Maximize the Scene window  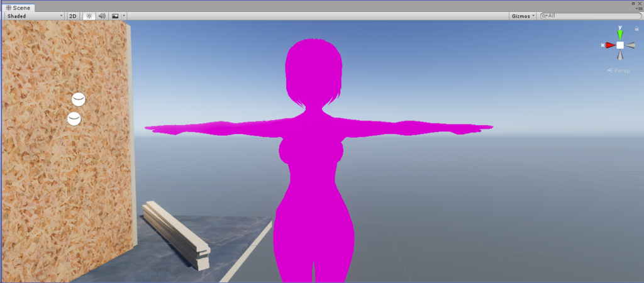pyautogui.click(x=635, y=3)
